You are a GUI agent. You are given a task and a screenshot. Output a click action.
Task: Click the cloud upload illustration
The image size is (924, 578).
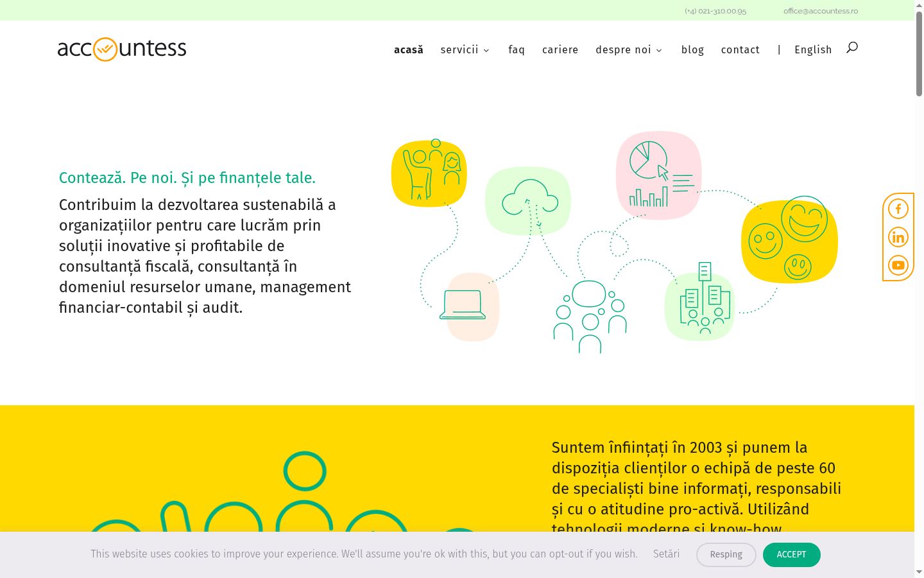pyautogui.click(x=528, y=200)
